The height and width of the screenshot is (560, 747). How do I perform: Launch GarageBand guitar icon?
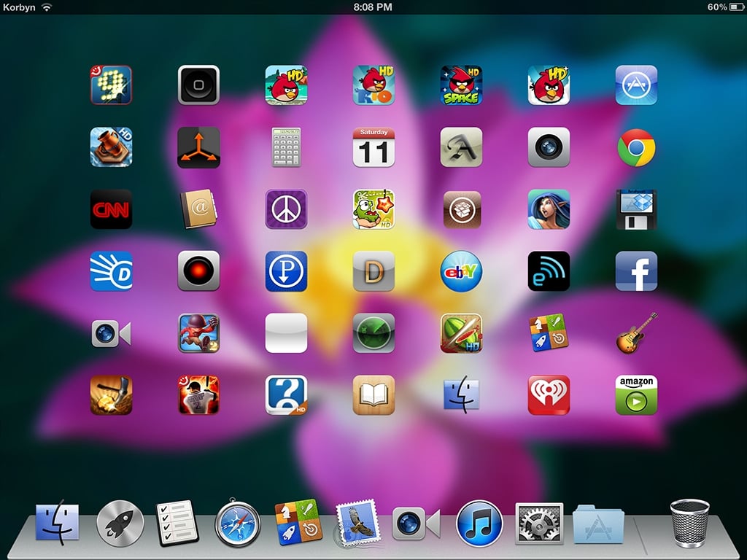[636, 332]
